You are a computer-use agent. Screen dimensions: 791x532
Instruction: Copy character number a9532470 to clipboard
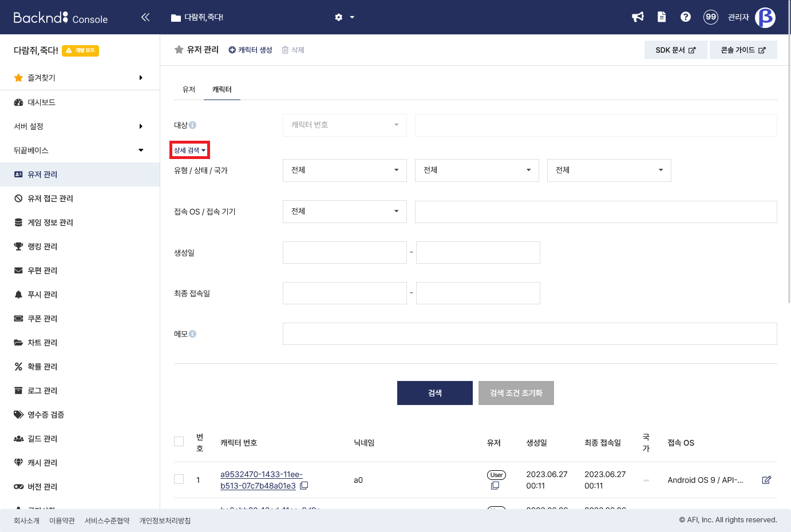(x=304, y=486)
